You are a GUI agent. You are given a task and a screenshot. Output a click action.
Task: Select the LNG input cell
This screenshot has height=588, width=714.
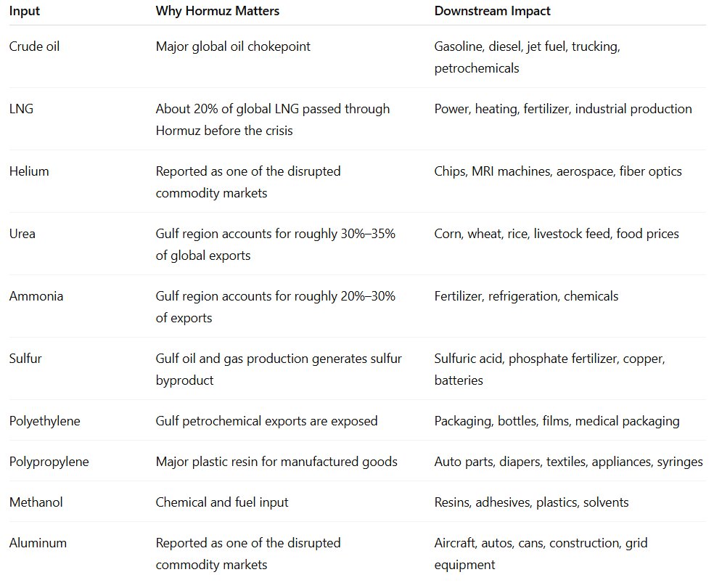(21, 109)
